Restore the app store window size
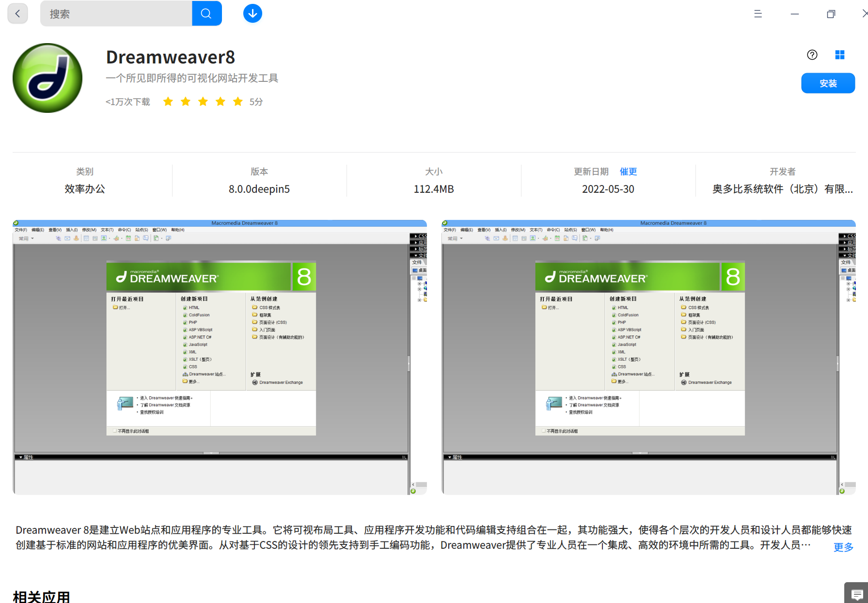 (x=831, y=14)
